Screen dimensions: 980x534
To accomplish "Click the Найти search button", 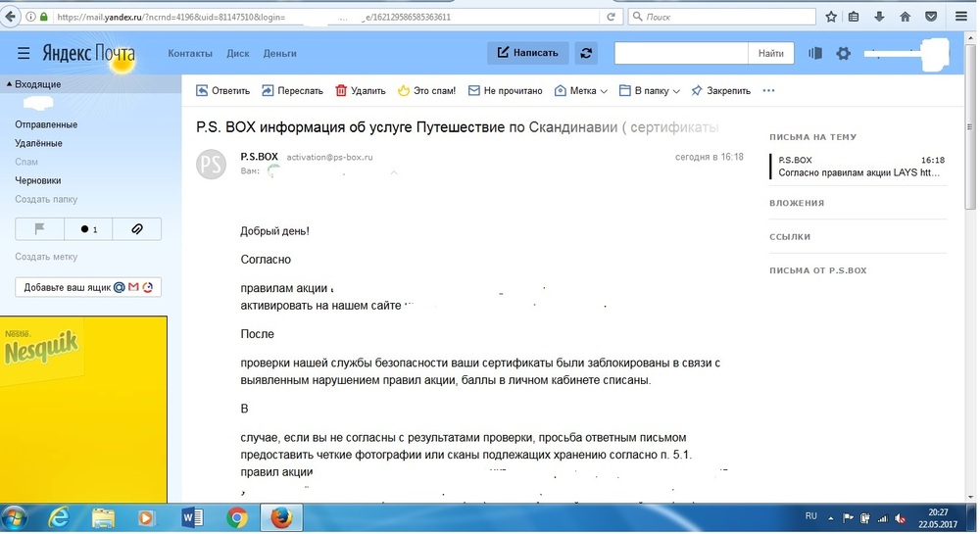I will (x=770, y=53).
